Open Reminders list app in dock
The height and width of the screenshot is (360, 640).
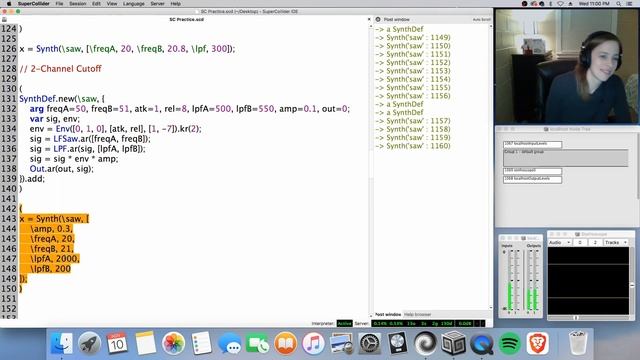202,343
